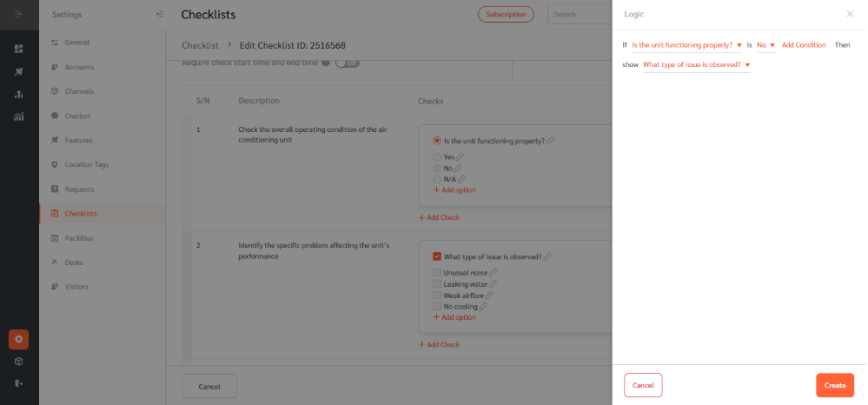Screen dimensions: 868x405
Task: Toggle require check start and end time switch
Action: pos(347,63)
